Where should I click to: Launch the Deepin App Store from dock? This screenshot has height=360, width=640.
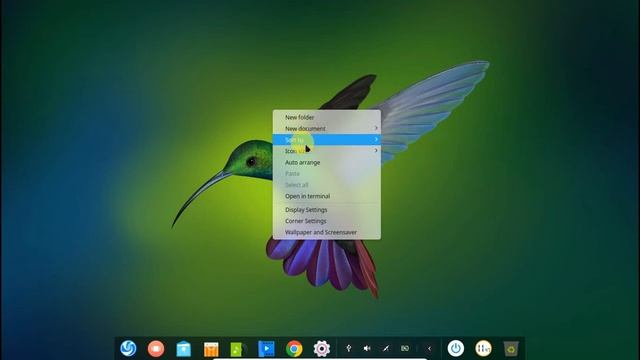click(x=183, y=349)
